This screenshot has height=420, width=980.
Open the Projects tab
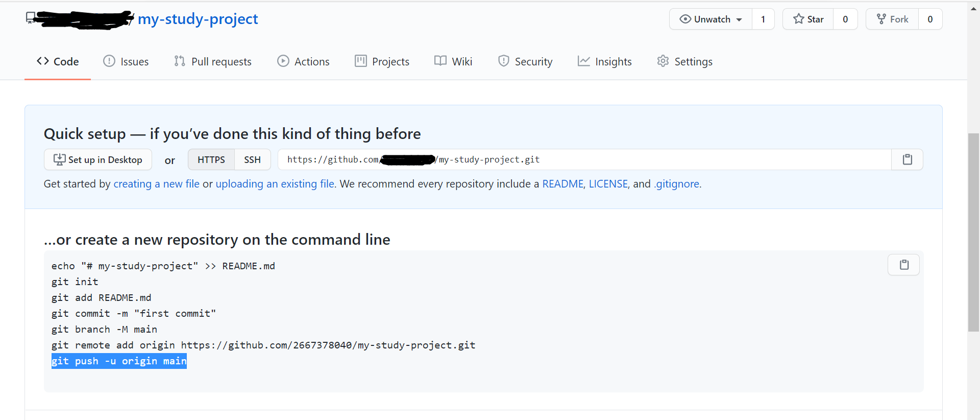coord(382,61)
